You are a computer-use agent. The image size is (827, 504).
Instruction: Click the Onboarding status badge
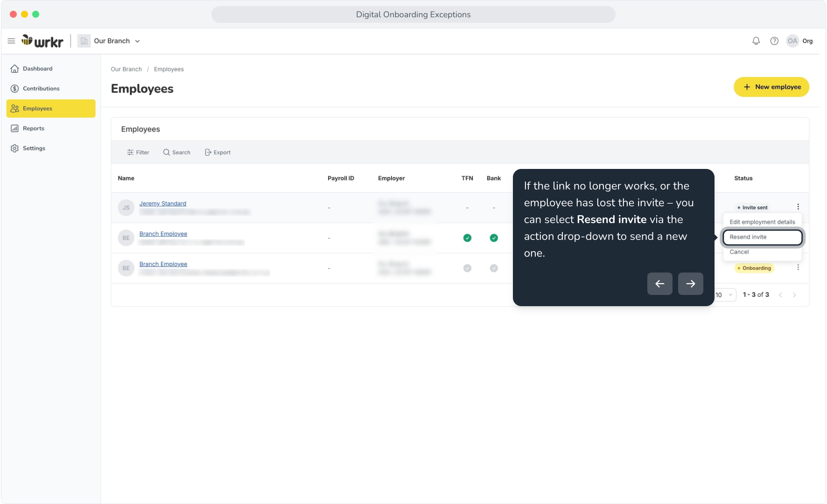coord(754,268)
